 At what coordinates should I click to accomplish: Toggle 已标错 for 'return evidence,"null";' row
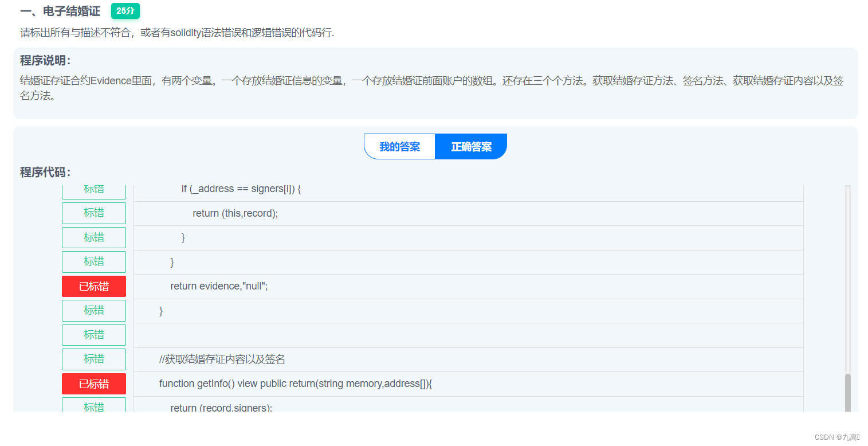tap(94, 286)
